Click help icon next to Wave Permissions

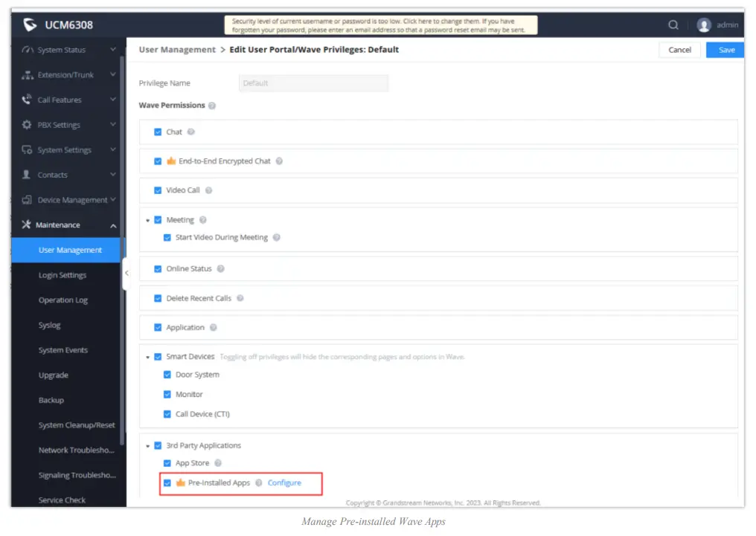(211, 106)
